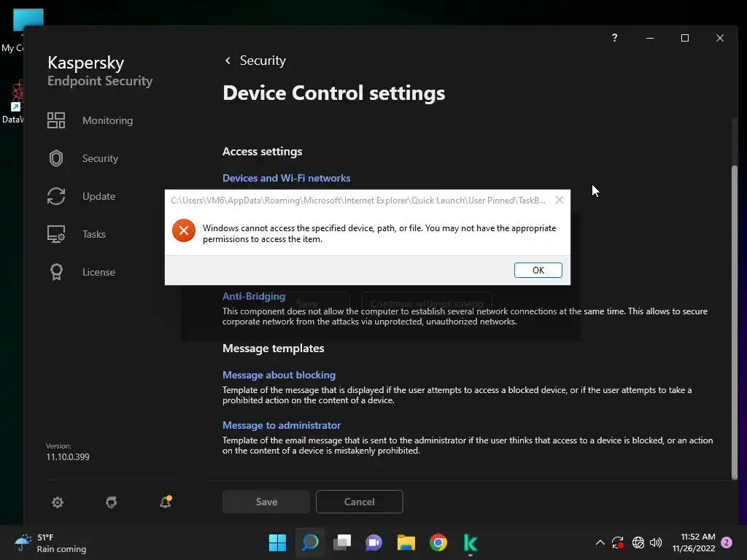Viewport: 747px width, 560px height.
Task: Click Security breadcrumb text
Action: [x=263, y=61]
